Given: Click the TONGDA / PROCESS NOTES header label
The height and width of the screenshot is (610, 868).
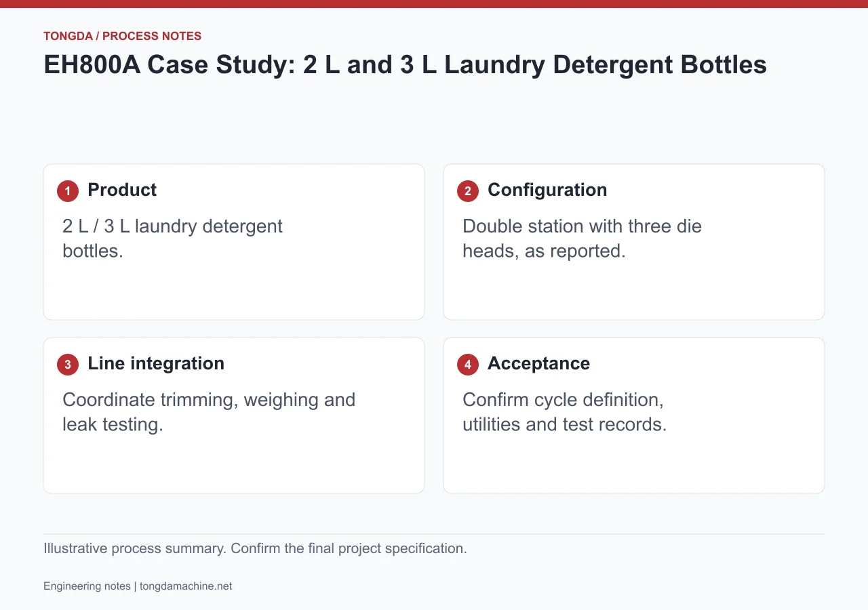Looking at the screenshot, I should pos(122,36).
